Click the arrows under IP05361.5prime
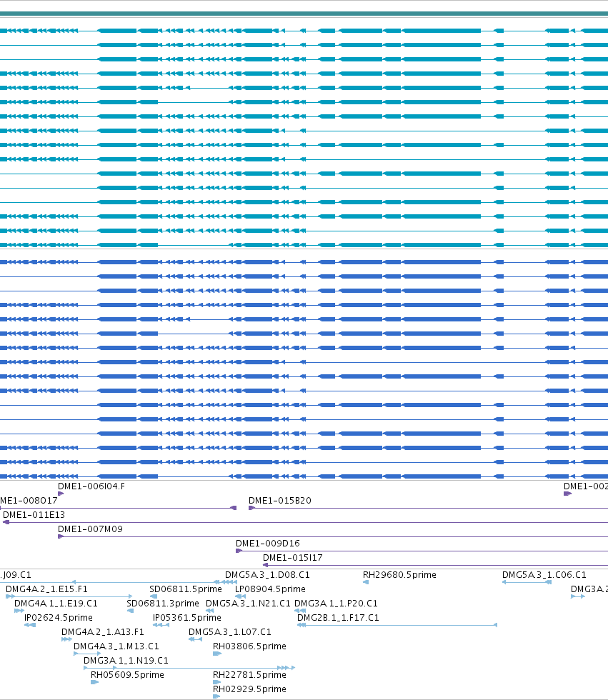The width and height of the screenshot is (608, 700). click(161, 625)
